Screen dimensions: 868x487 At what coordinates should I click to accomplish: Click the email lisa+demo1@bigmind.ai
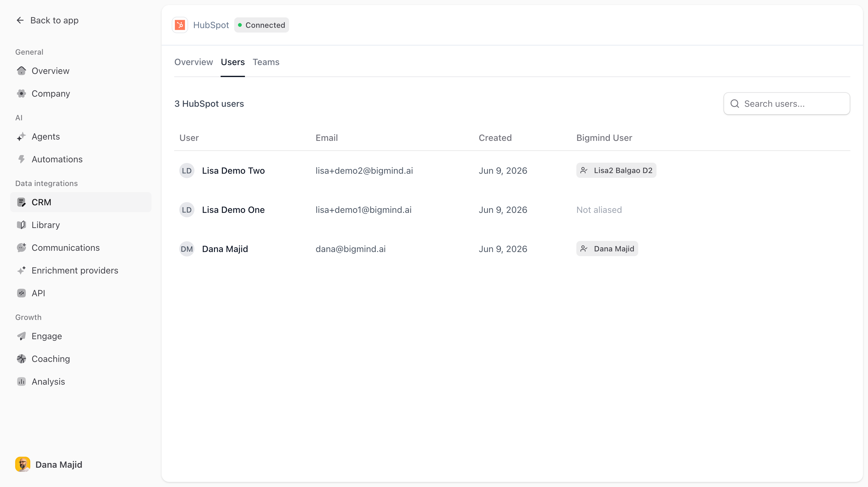[363, 210]
